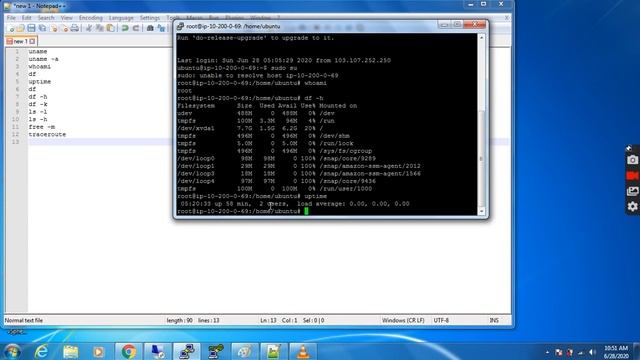
Task: Open the recorder's image gallery icon
Action: click(x=632, y=191)
